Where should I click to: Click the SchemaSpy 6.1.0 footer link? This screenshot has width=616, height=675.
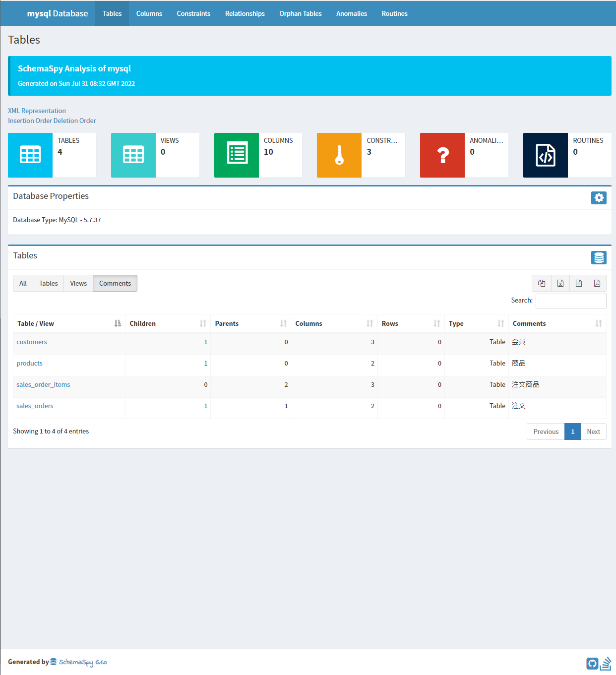pos(79,662)
